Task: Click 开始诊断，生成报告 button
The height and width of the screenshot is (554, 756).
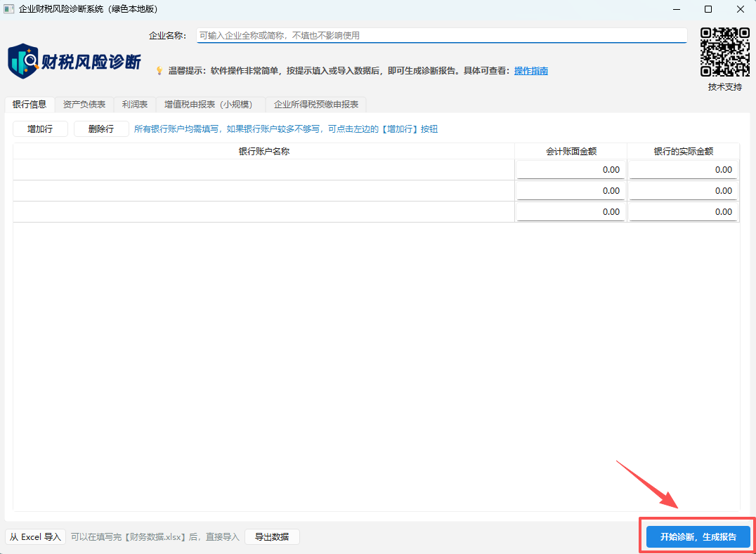Action: point(698,536)
